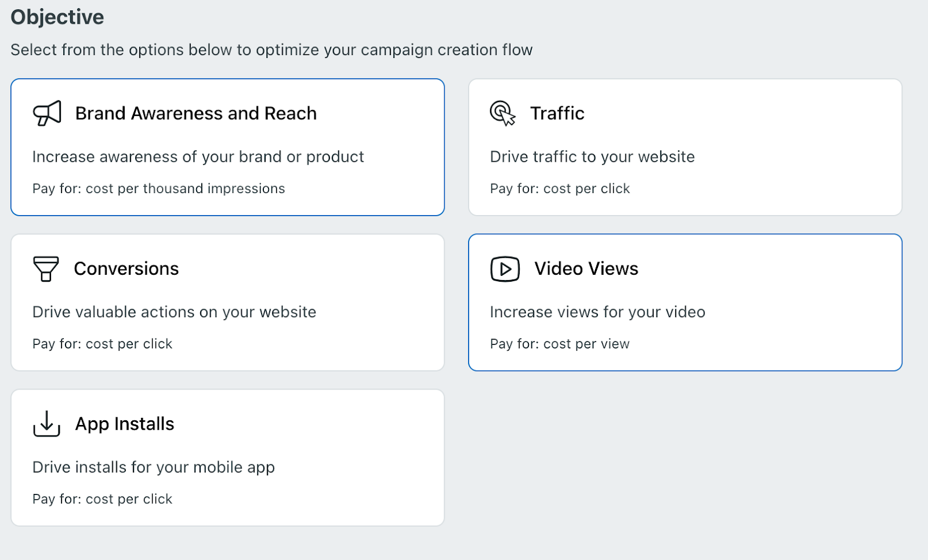The height and width of the screenshot is (560, 928).
Task: Choose the Brand Awareness and Reach title
Action: pos(196,113)
